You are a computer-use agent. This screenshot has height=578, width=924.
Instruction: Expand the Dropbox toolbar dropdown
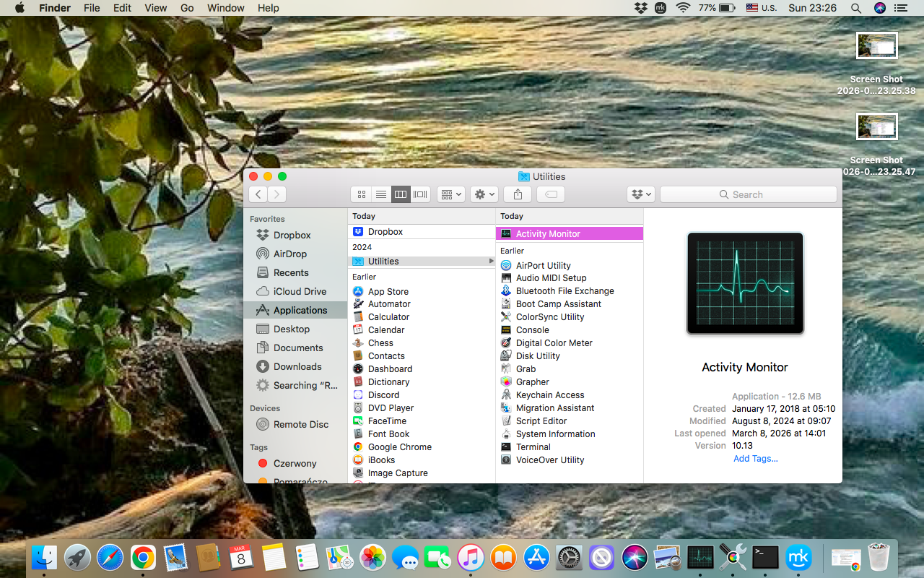[x=640, y=194]
